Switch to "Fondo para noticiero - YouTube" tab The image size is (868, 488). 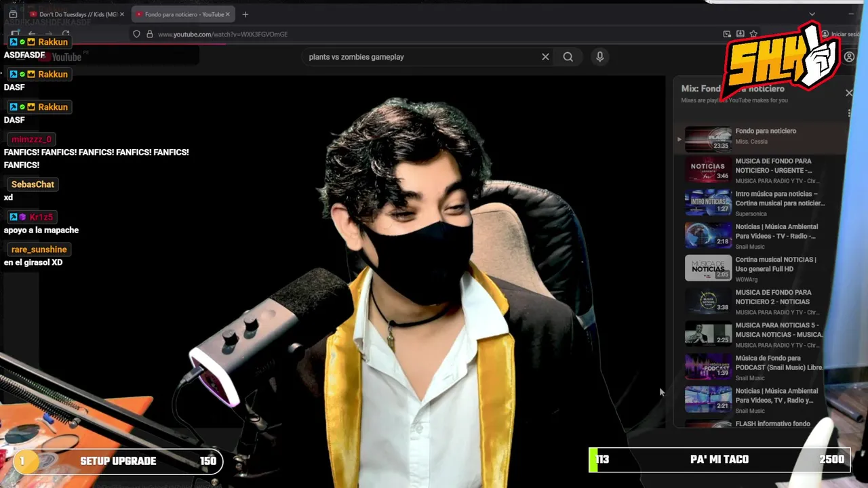click(182, 14)
